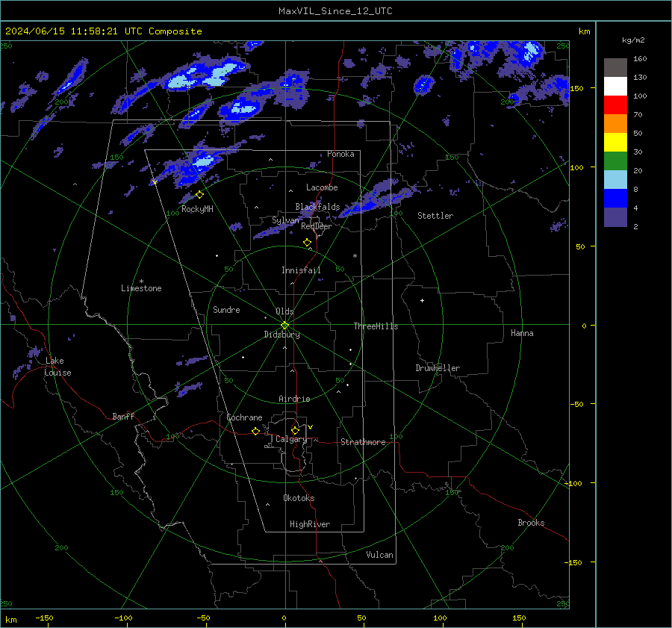Click the Lake Louise label

(57, 367)
